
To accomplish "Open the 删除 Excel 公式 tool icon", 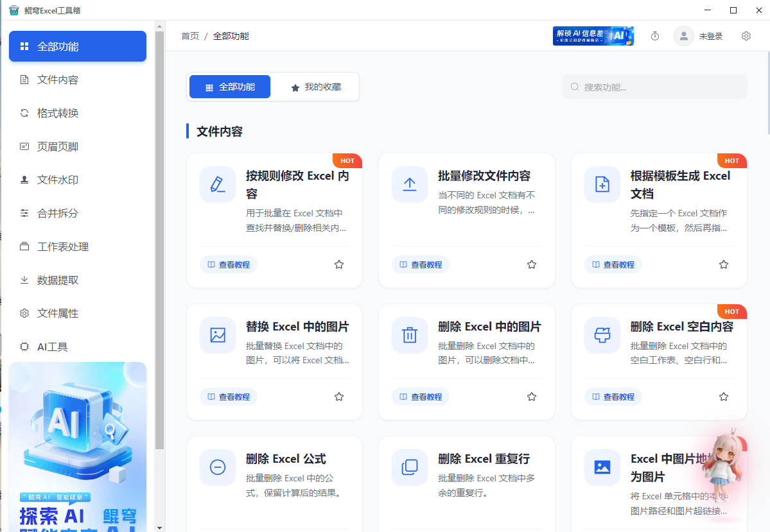I will coord(217,467).
